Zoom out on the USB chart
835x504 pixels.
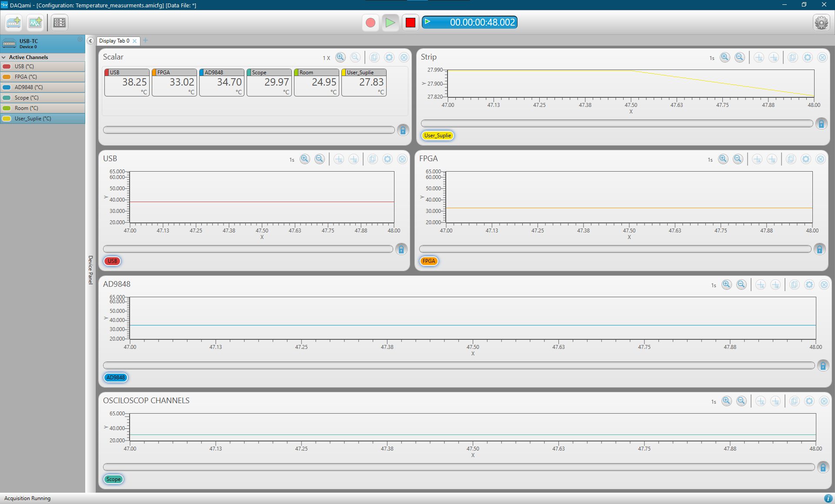tap(320, 159)
